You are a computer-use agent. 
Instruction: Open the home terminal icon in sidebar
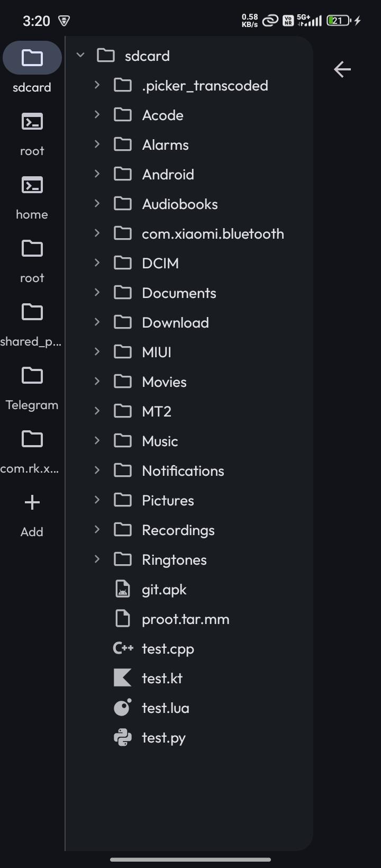click(x=32, y=186)
